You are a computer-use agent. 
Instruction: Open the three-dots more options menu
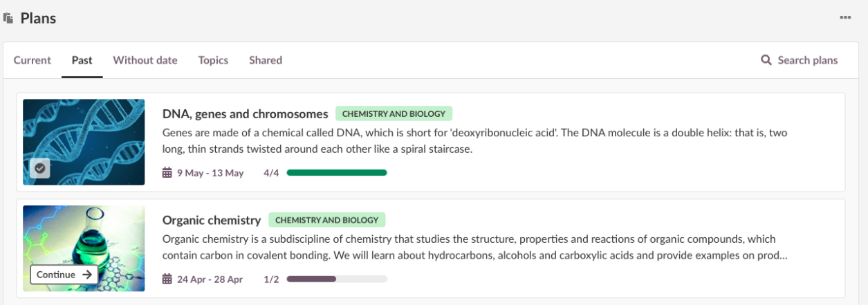point(845,17)
